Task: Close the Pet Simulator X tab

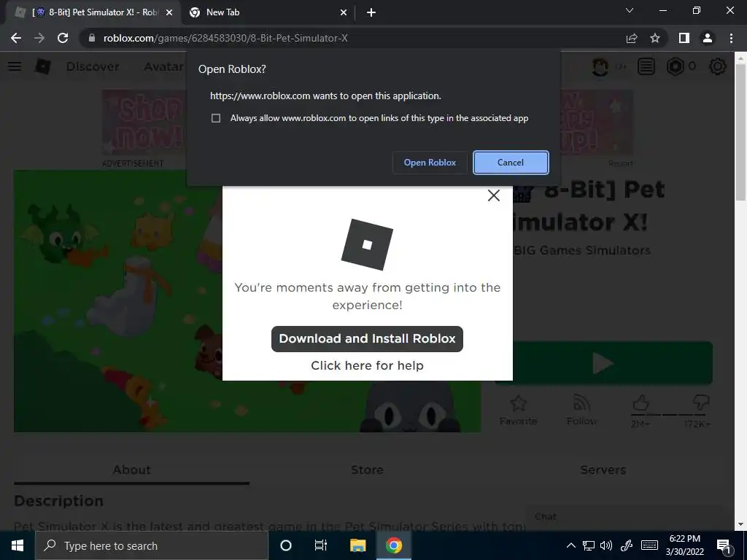Action: pos(169,13)
